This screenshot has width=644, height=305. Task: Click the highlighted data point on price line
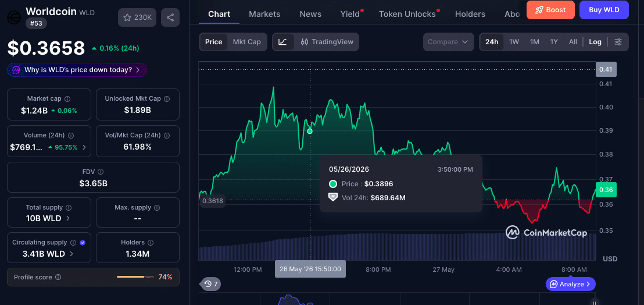310,131
